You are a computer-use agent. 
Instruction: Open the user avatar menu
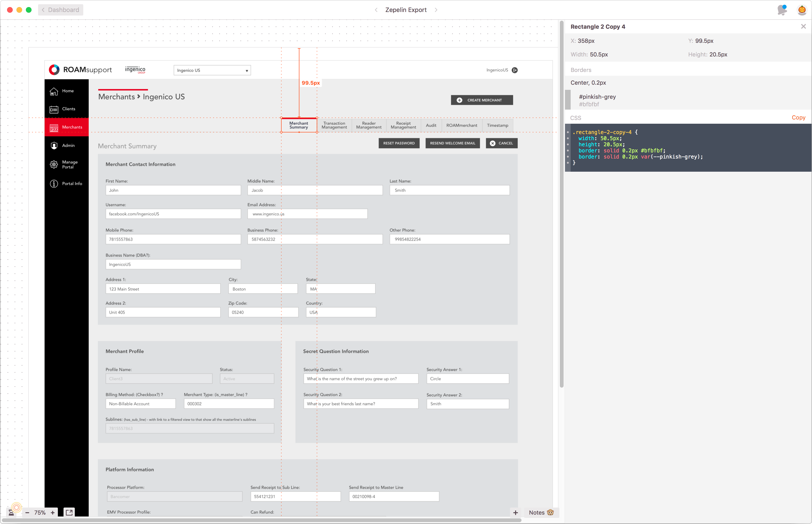(802, 10)
